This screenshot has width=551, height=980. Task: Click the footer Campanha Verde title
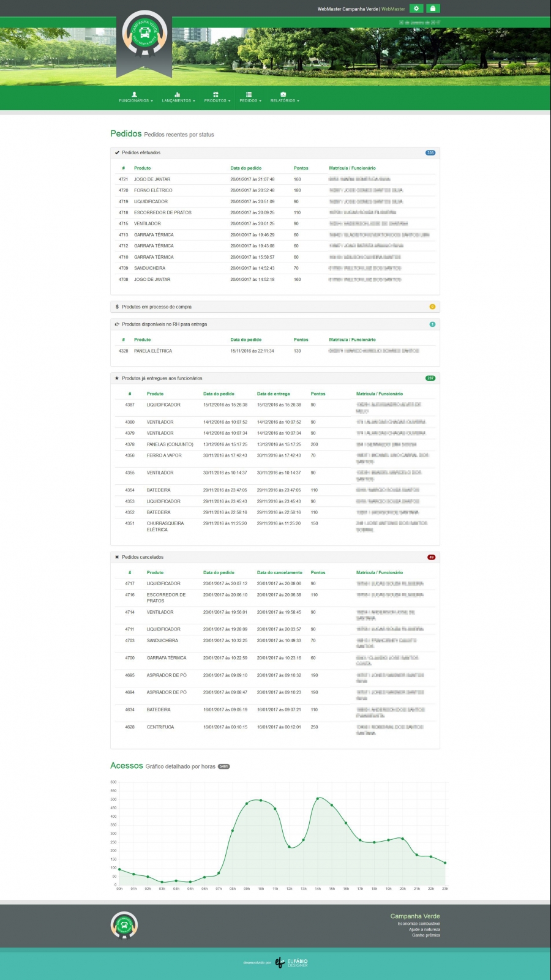(415, 916)
